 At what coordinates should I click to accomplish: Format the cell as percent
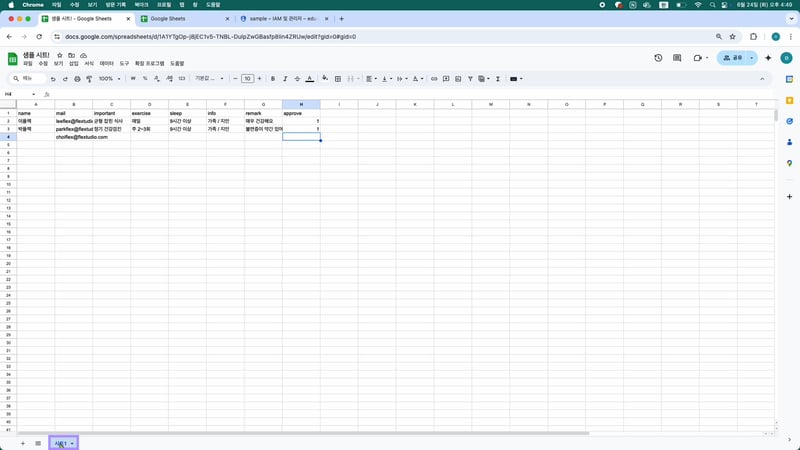(x=145, y=79)
